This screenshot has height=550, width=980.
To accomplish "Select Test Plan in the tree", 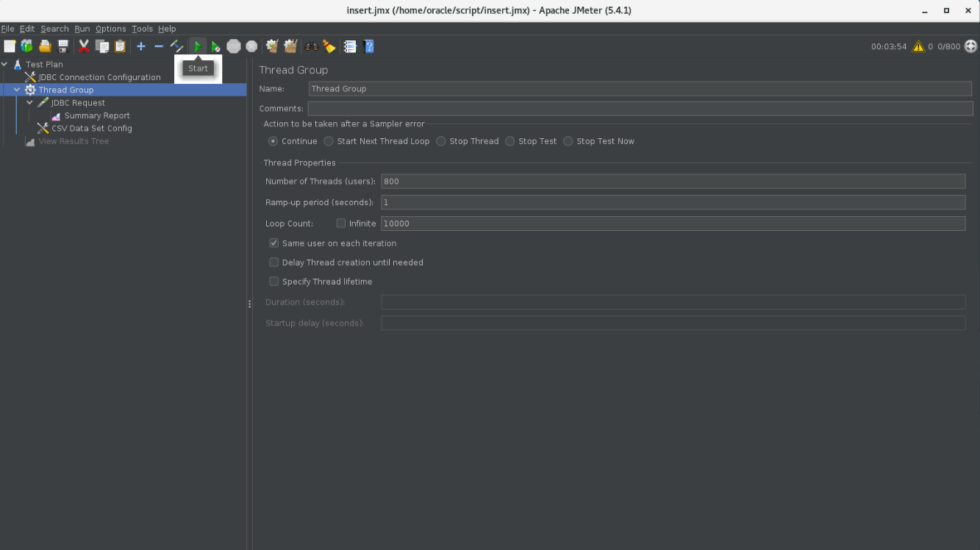I will [x=44, y=65].
